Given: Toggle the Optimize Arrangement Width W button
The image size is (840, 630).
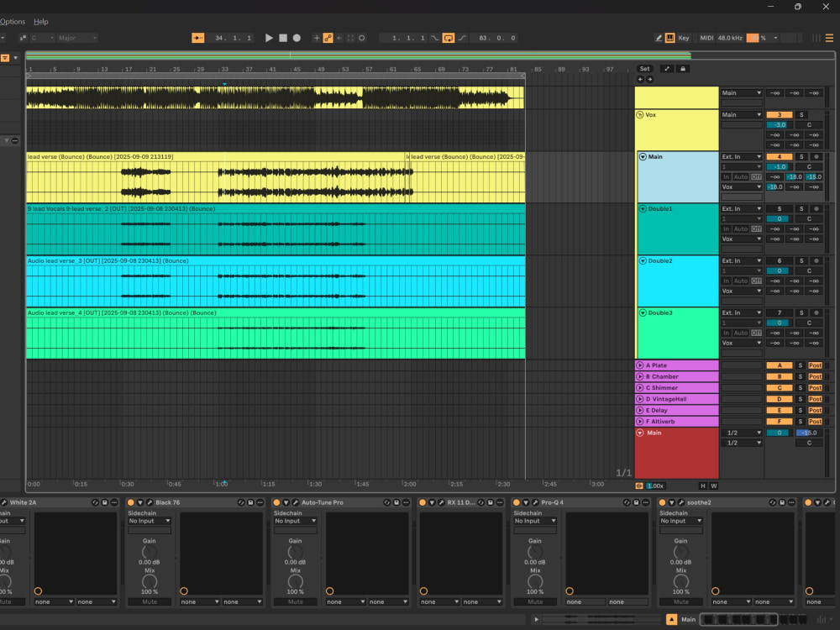Looking at the screenshot, I should click(x=713, y=486).
